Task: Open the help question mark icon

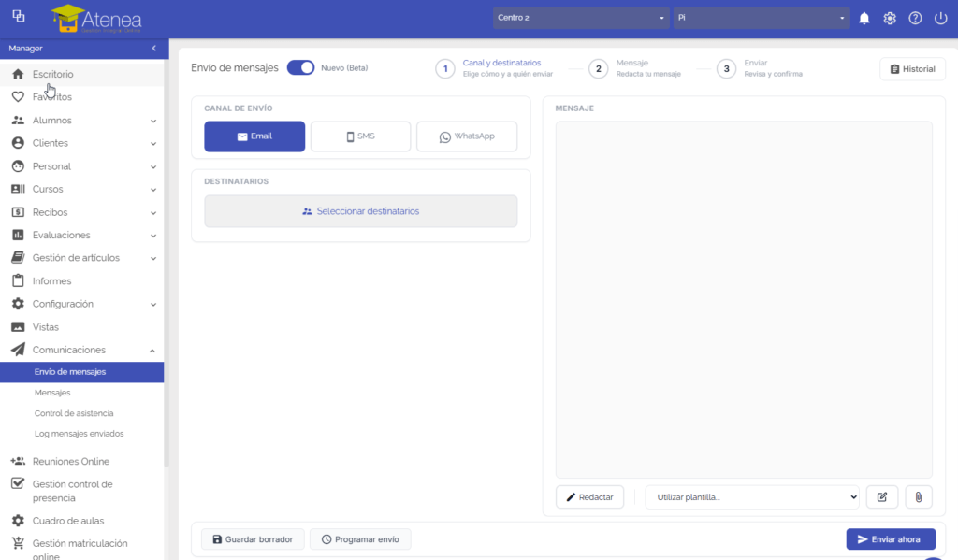Action: tap(915, 19)
